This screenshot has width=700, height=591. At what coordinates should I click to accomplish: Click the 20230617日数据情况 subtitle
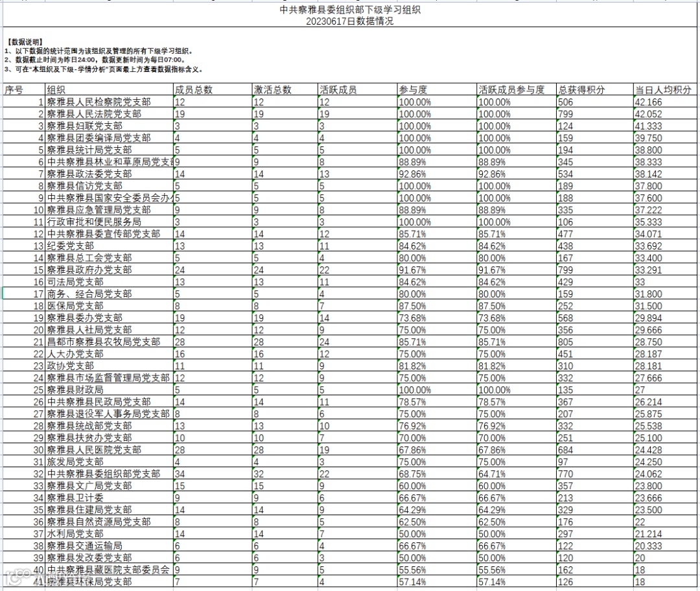pos(349,21)
